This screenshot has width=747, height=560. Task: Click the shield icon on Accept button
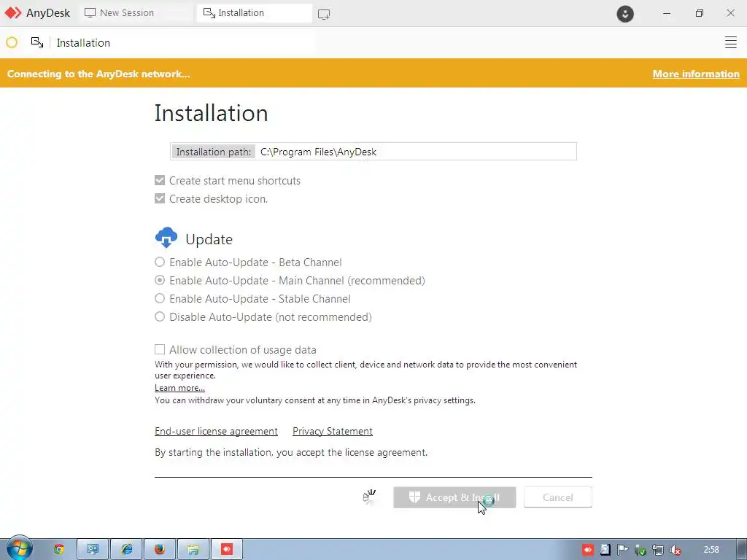click(414, 497)
